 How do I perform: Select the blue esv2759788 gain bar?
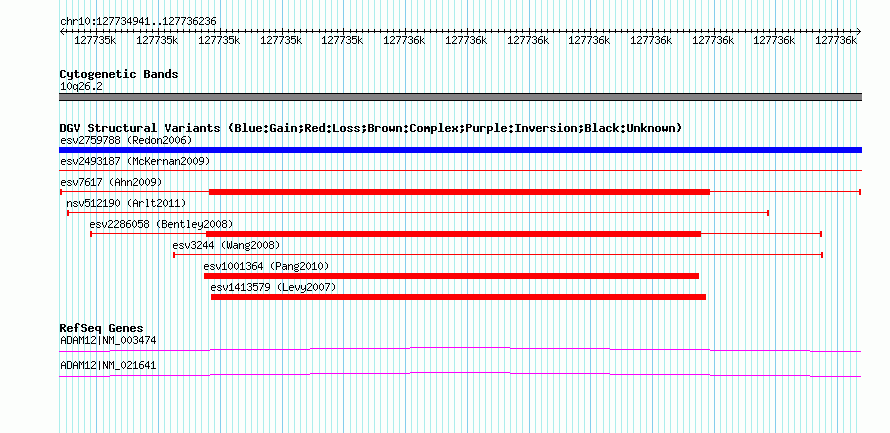460,150
